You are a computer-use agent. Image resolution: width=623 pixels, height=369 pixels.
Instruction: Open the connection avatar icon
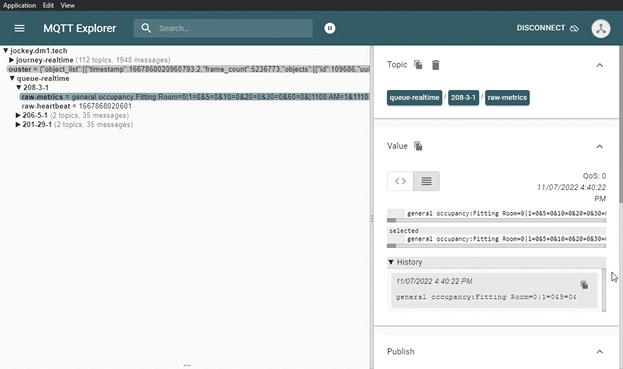[601, 28]
